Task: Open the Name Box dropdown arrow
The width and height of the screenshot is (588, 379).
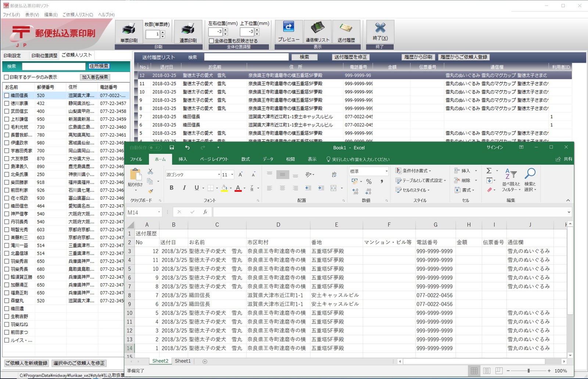Action: click(159, 212)
